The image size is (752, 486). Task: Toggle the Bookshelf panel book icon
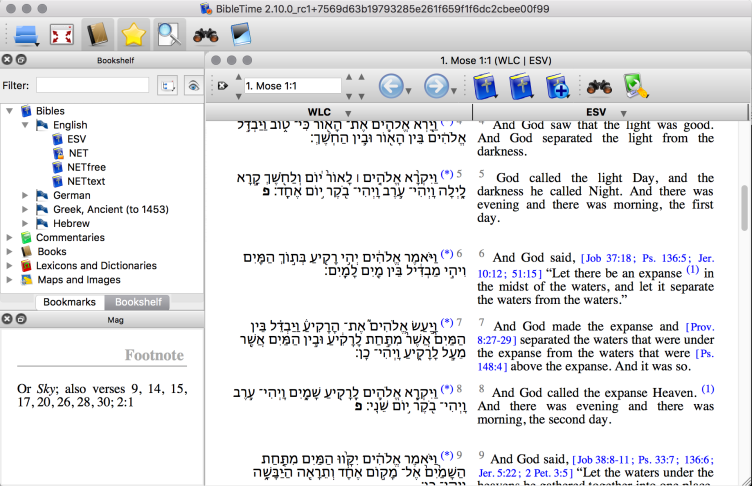[97, 34]
